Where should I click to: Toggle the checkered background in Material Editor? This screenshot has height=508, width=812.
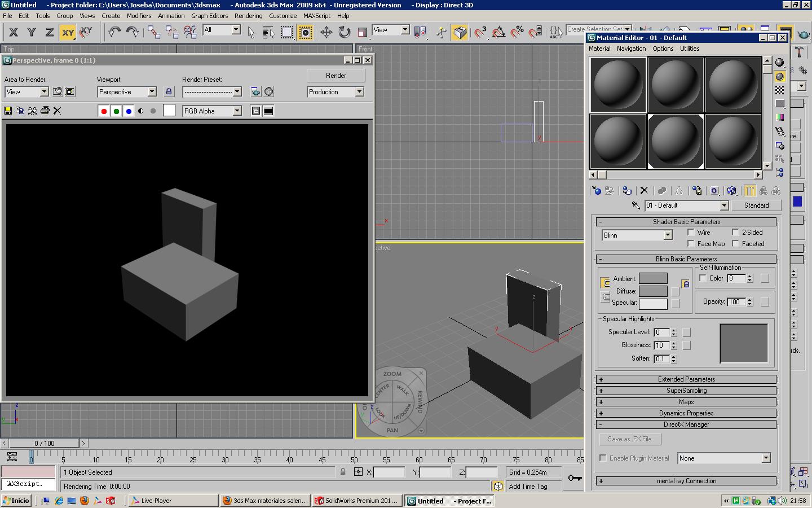pos(780,90)
